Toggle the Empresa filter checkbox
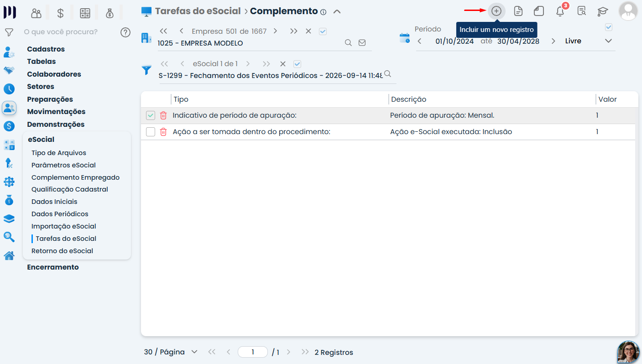The width and height of the screenshot is (642, 364). click(323, 31)
